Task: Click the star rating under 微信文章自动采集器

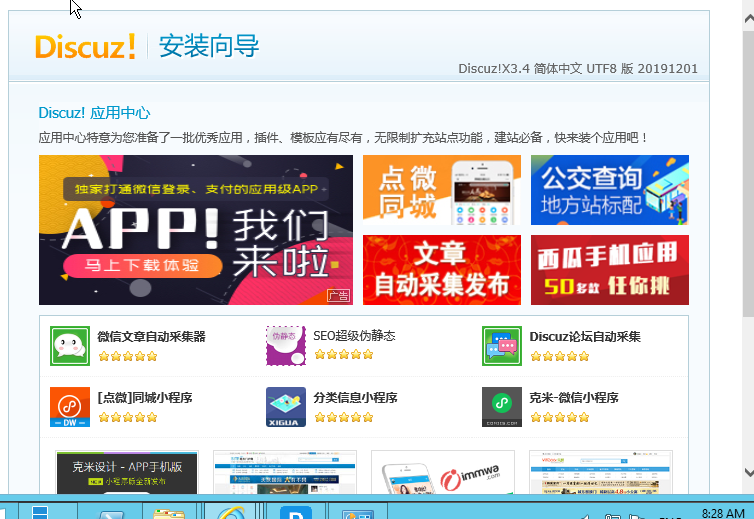Action: tap(128, 356)
